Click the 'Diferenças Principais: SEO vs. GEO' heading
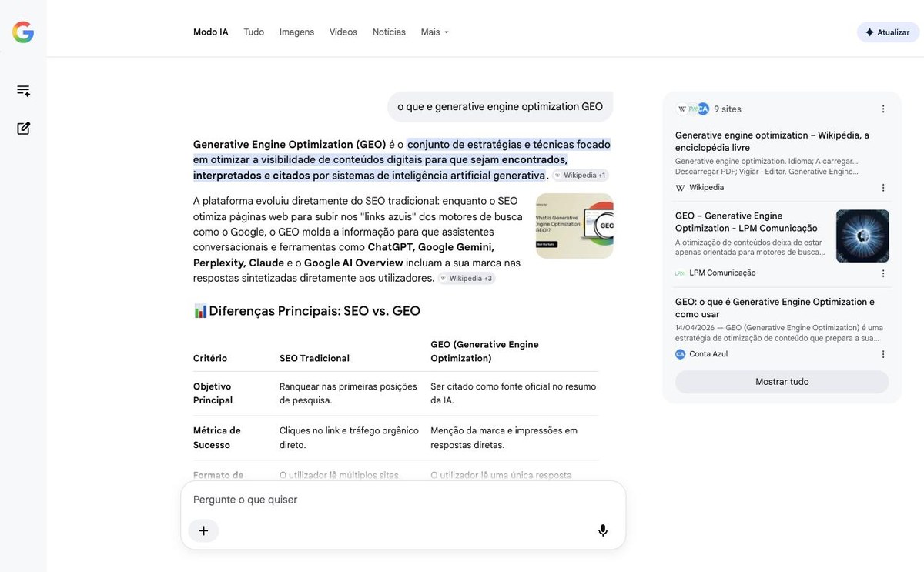Viewport: 924px width, 572px height. [315, 311]
